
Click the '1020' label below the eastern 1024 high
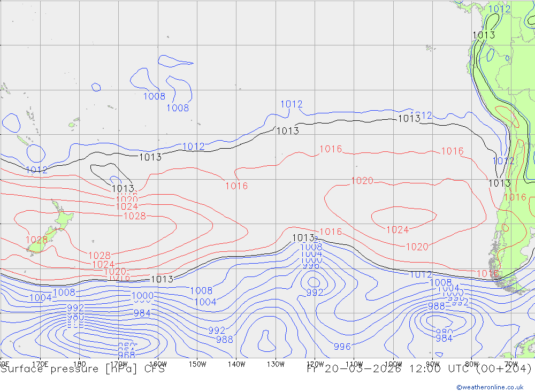[x=417, y=247]
